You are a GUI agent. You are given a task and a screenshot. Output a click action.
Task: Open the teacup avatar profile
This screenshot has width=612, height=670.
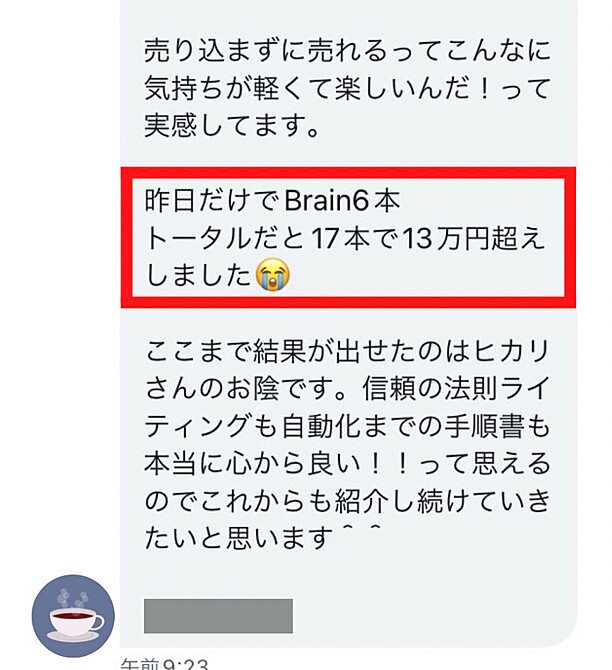point(73,616)
